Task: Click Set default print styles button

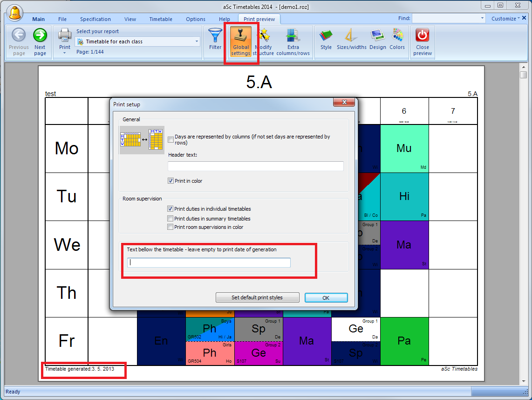Action: pos(257,297)
